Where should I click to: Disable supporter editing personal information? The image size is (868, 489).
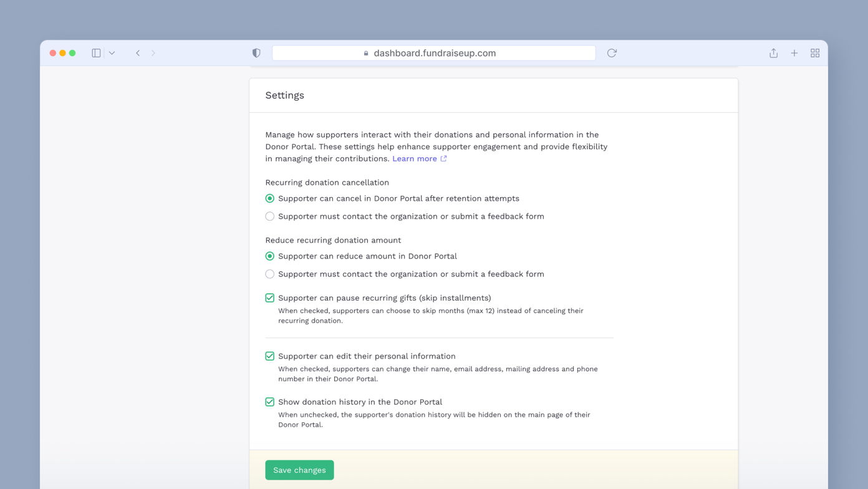click(x=269, y=356)
